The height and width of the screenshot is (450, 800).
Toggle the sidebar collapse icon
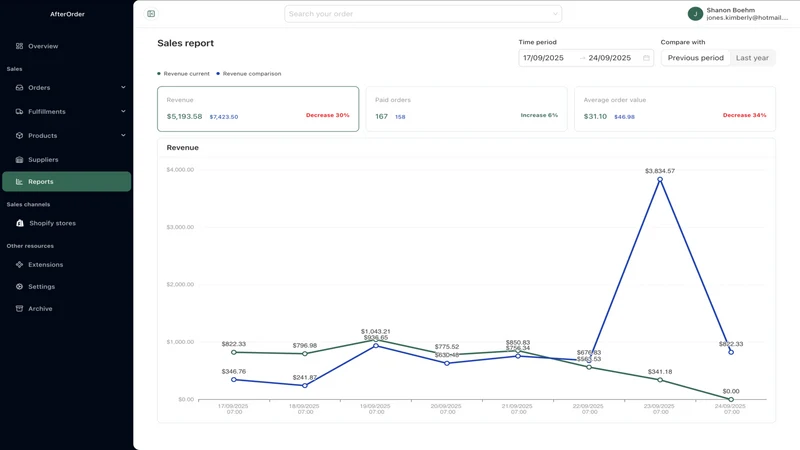(151, 14)
